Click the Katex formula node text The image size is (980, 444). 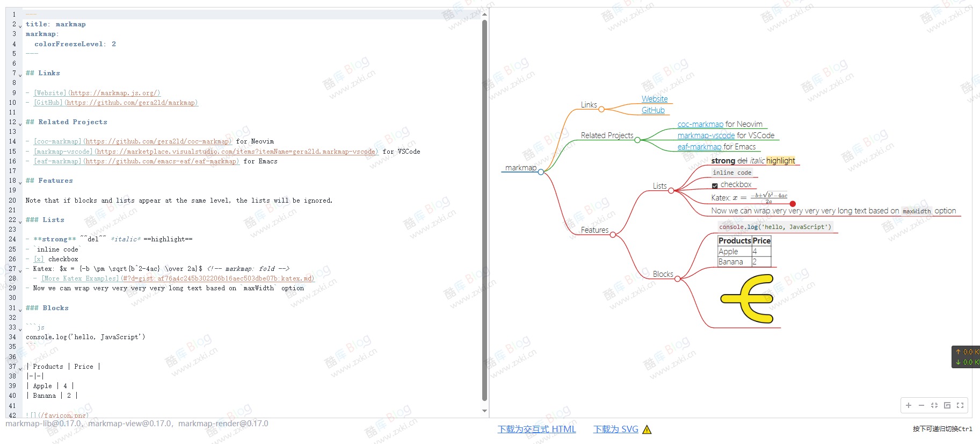click(x=750, y=197)
